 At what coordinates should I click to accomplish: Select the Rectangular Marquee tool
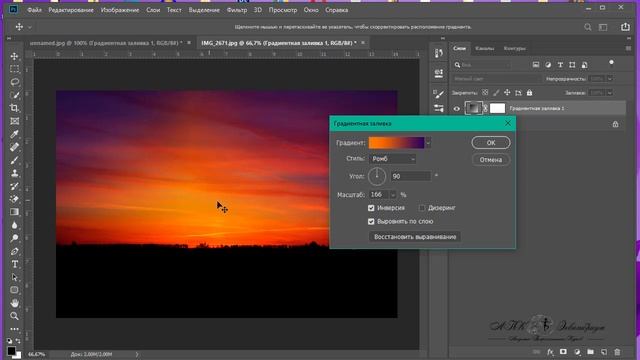click(14, 69)
